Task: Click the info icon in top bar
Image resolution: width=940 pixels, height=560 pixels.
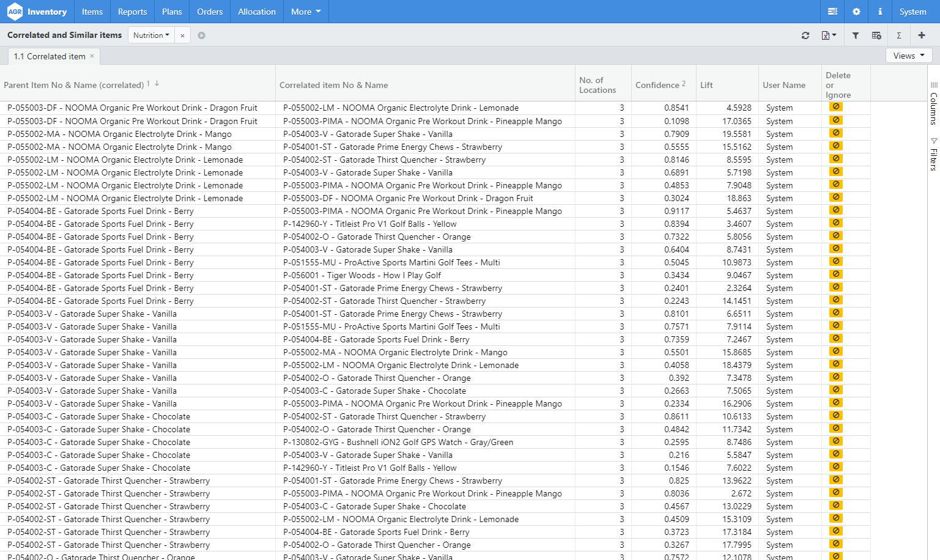Action: click(880, 12)
